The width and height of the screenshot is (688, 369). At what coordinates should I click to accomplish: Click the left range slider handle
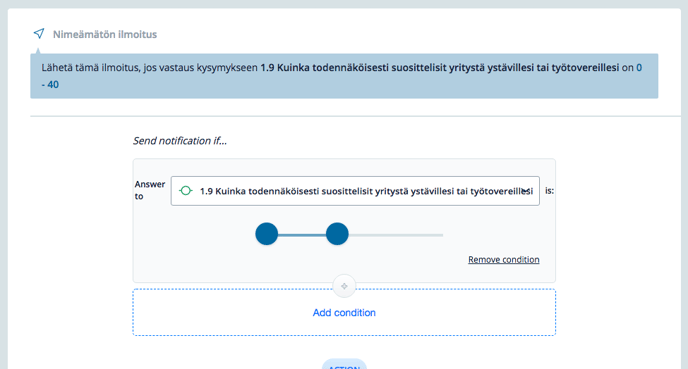coord(267,234)
